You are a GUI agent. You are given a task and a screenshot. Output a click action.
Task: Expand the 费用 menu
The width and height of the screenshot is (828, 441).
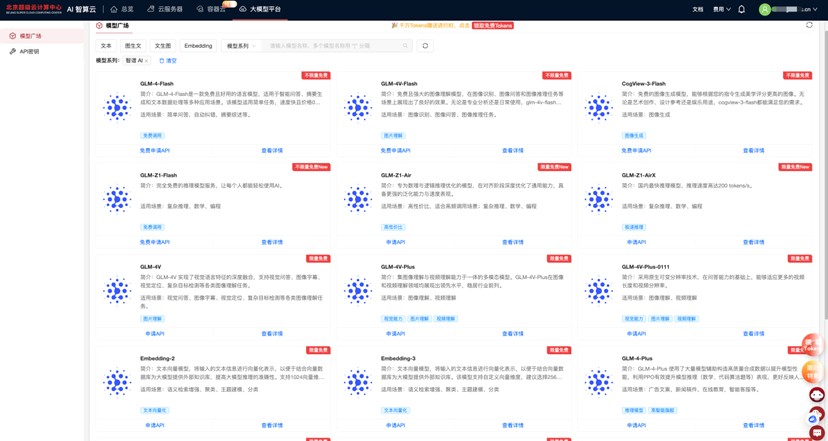point(721,9)
